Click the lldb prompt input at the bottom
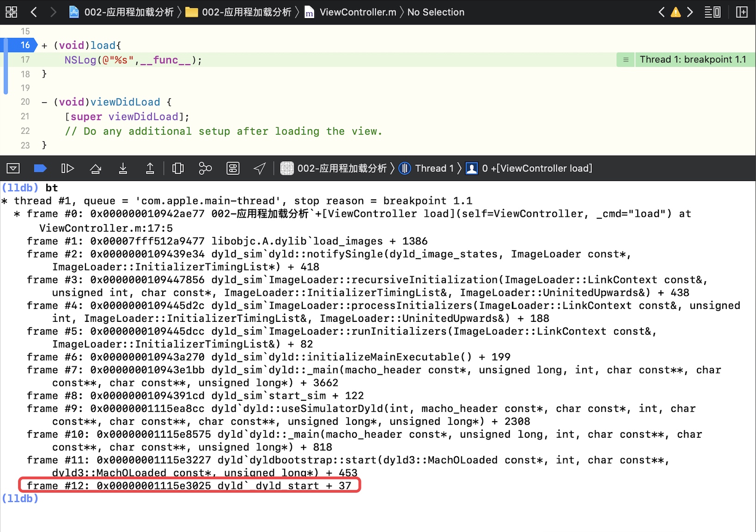The width and height of the screenshot is (756, 532). tap(20, 498)
